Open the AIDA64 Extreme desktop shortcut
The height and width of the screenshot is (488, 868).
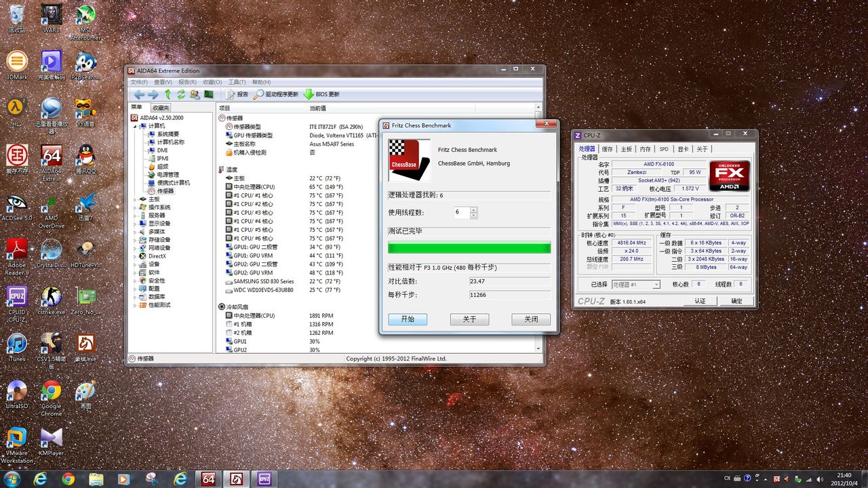51,163
